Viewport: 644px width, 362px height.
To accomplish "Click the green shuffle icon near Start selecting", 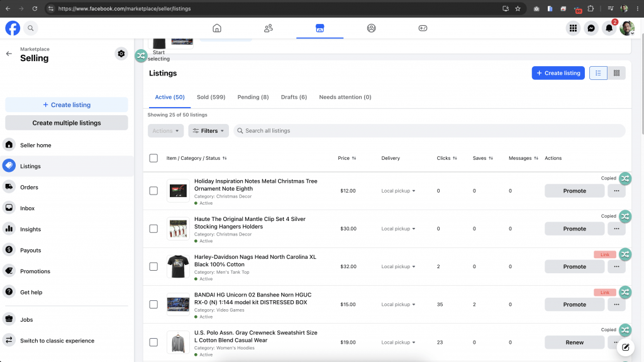I will [x=141, y=55].
